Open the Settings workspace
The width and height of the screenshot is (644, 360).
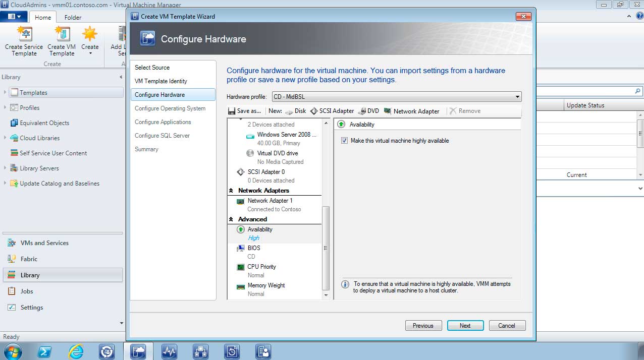tap(63, 308)
